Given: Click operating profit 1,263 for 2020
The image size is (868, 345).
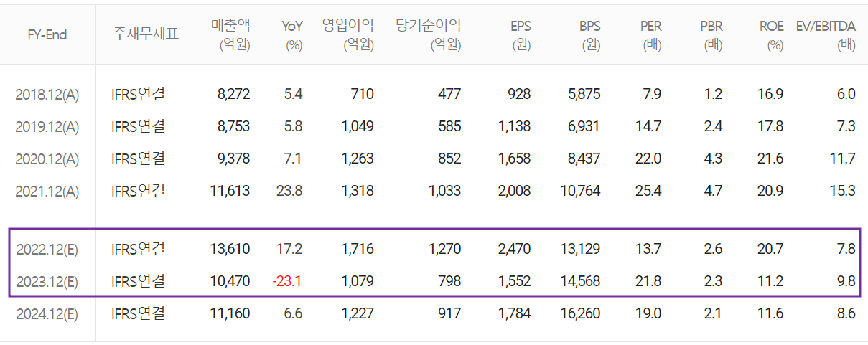Looking at the screenshot, I should click(358, 159).
